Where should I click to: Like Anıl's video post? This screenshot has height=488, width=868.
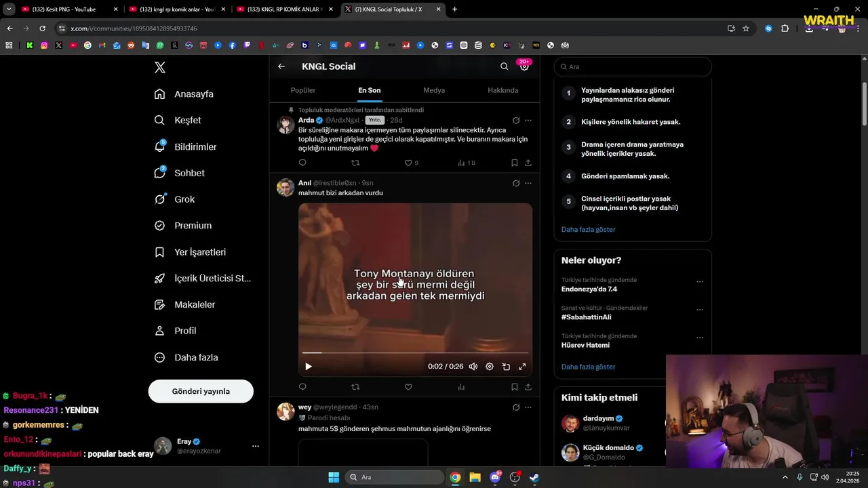click(x=408, y=387)
